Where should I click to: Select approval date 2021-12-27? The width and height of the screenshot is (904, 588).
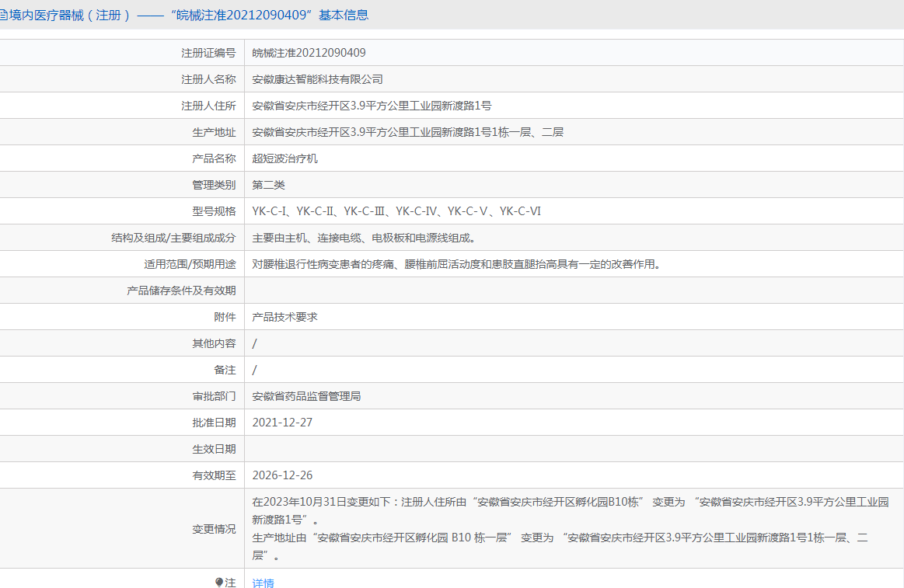(282, 423)
